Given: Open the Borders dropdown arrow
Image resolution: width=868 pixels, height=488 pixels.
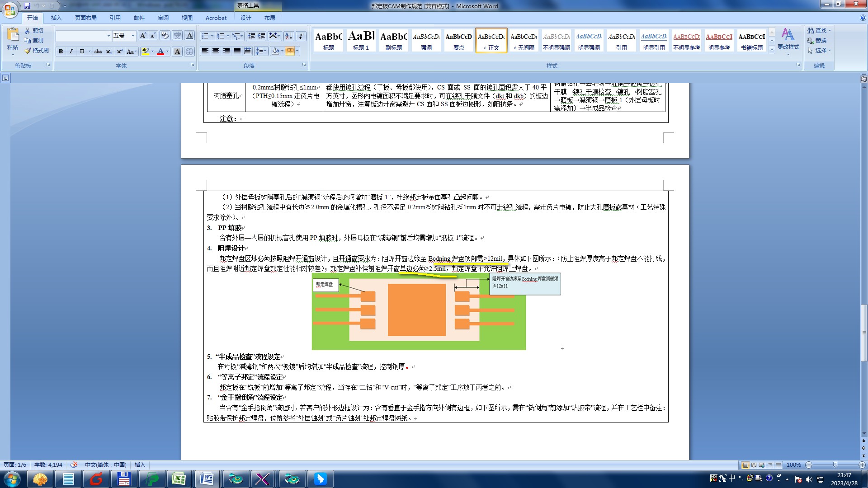Looking at the screenshot, I should (x=297, y=51).
